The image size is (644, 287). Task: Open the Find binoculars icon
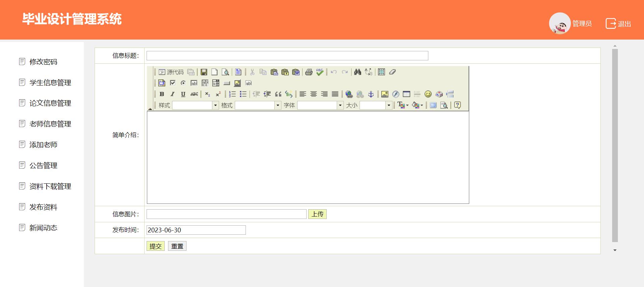coord(358,72)
